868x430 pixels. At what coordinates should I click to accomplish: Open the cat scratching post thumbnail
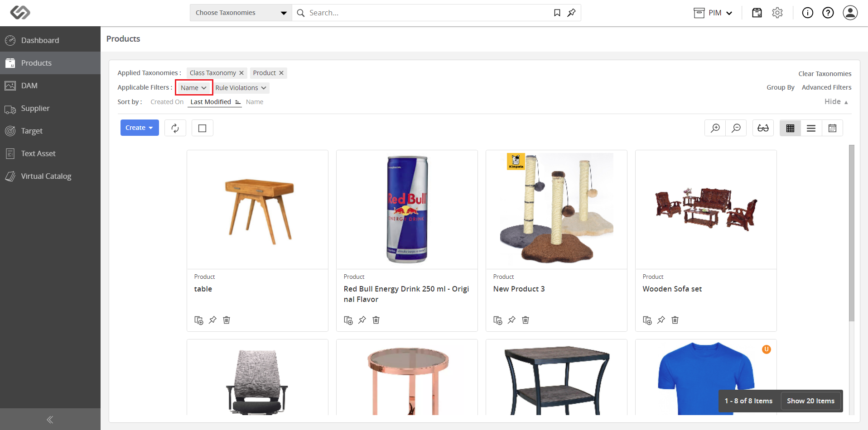pos(557,210)
